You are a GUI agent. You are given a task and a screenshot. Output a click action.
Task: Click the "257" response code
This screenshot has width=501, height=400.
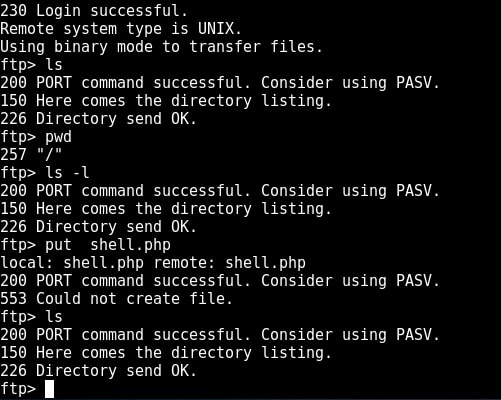pyautogui.click(x=13, y=154)
